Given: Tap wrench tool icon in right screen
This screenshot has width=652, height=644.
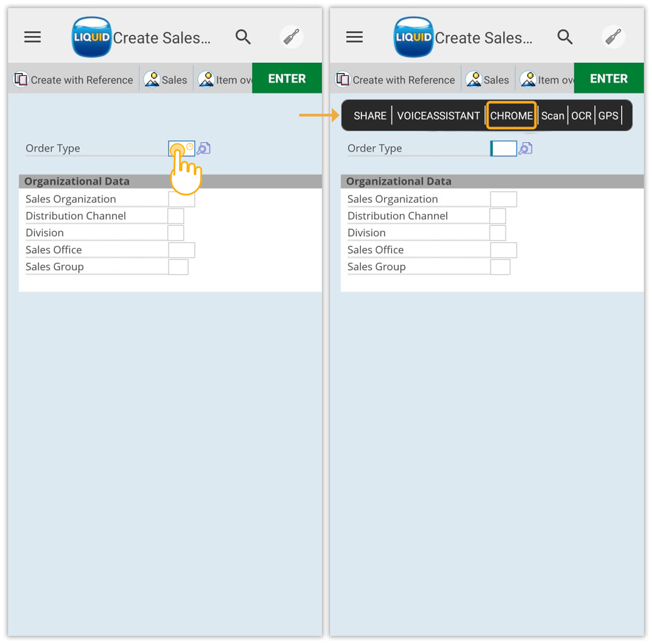Looking at the screenshot, I should pos(614,37).
